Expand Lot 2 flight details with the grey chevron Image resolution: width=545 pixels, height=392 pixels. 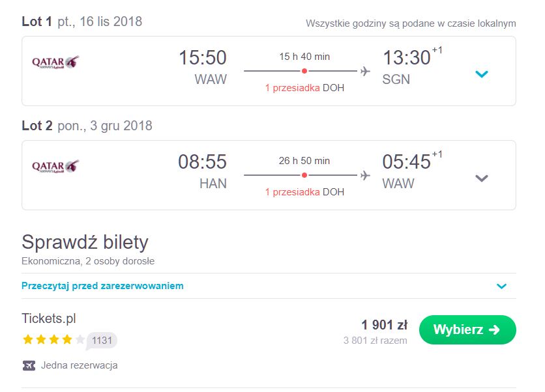pos(482,178)
